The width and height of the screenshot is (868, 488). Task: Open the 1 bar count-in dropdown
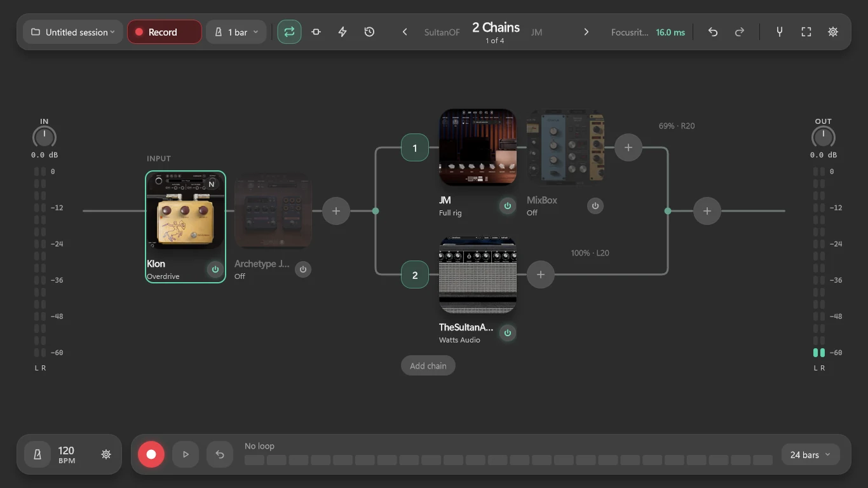236,32
